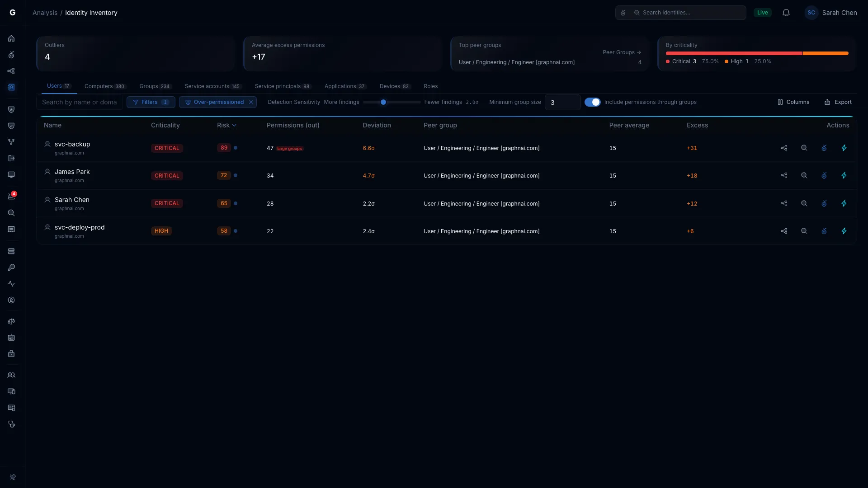868x488 pixels.
Task: Open graph view for svc-backup row
Action: click(784, 148)
